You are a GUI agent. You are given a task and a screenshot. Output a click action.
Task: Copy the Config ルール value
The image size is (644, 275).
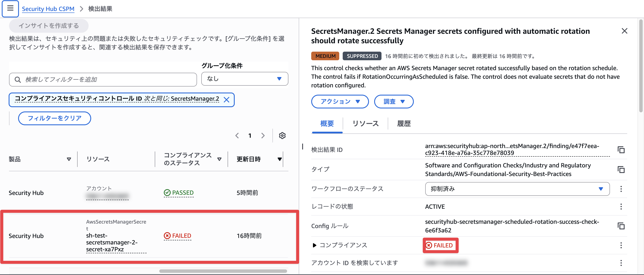(621, 226)
